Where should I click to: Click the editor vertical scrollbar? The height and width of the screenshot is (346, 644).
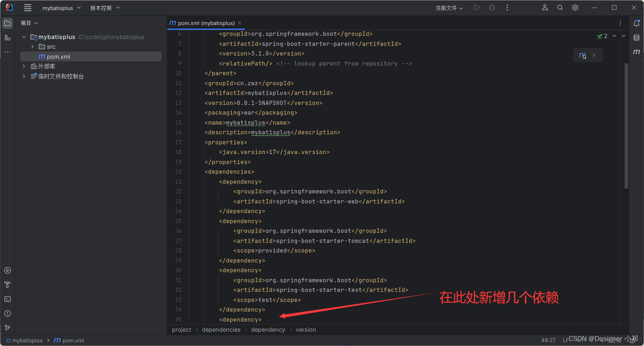[x=626, y=126]
